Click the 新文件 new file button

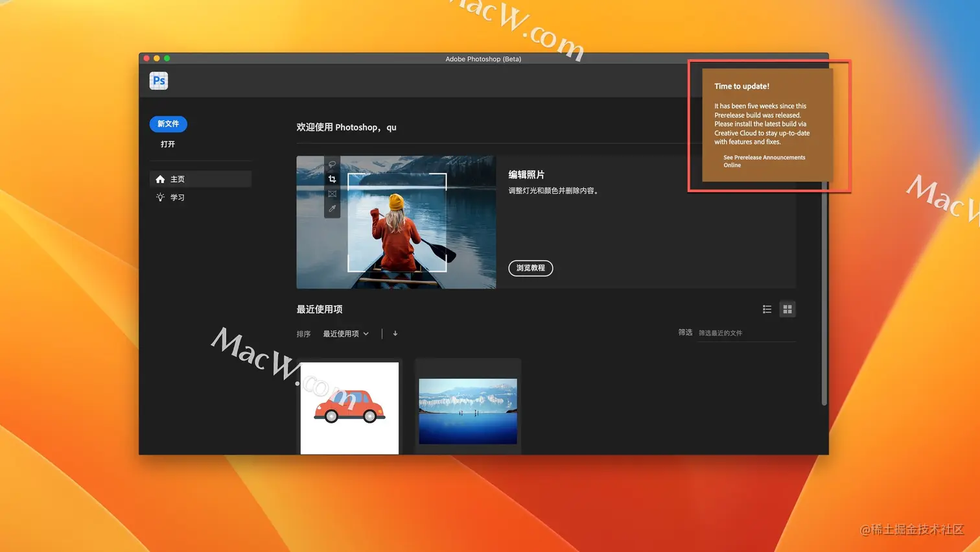(x=169, y=124)
